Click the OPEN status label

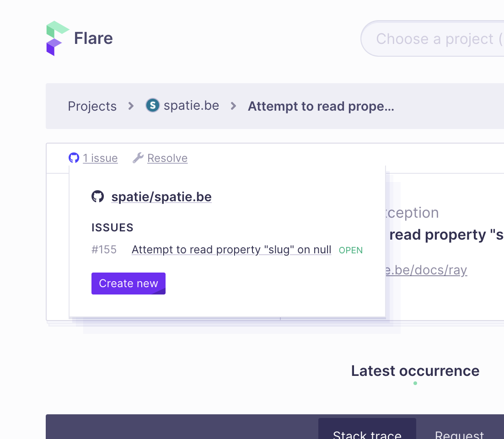[351, 250]
